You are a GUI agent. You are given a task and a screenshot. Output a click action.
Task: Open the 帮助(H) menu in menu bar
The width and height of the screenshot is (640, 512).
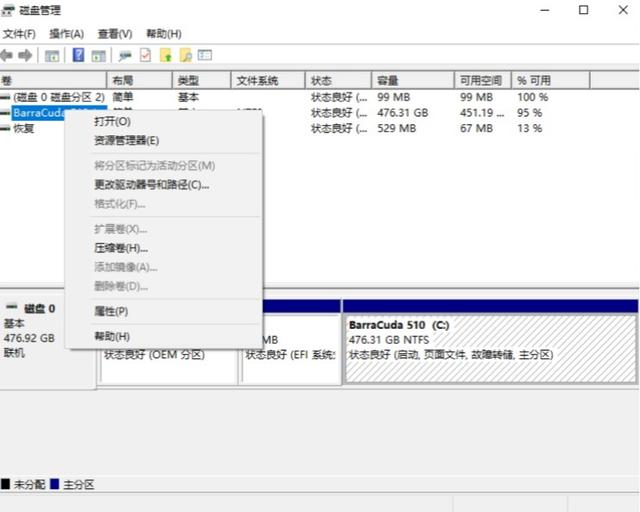point(164,34)
